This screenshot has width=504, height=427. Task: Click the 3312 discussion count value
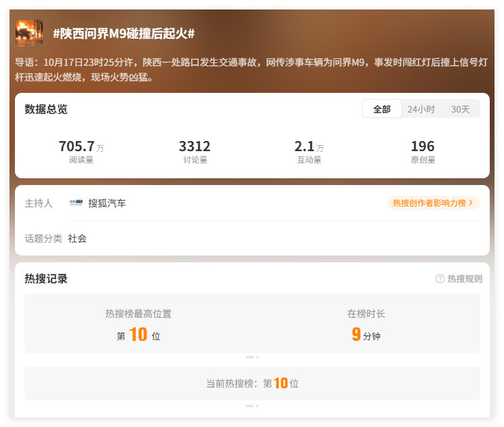(195, 146)
